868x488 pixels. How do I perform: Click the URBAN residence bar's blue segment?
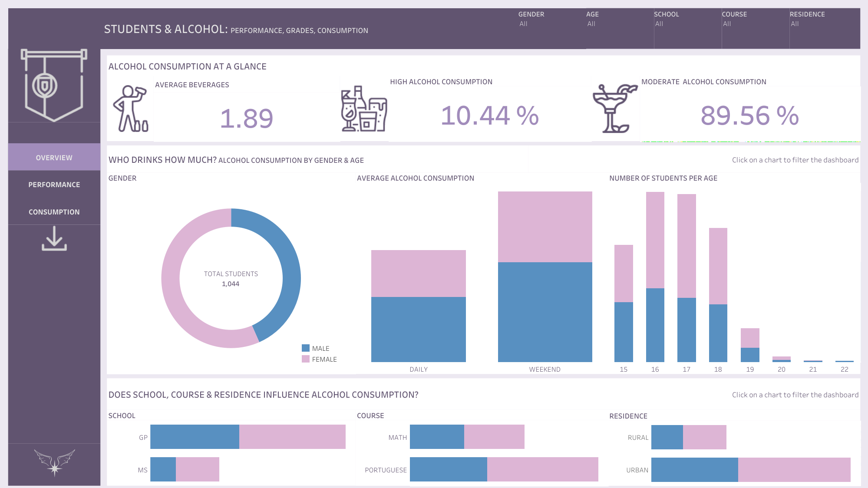point(694,469)
